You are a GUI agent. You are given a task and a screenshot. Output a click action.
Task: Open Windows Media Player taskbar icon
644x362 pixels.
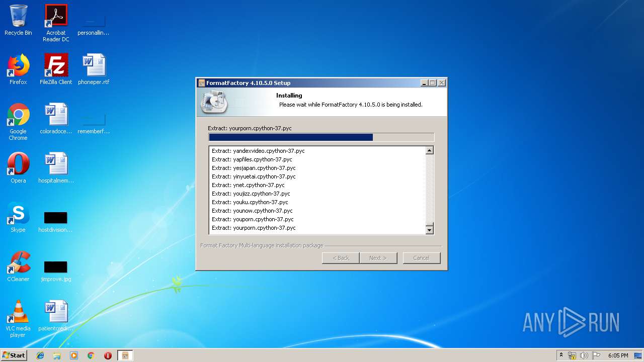[74, 355]
